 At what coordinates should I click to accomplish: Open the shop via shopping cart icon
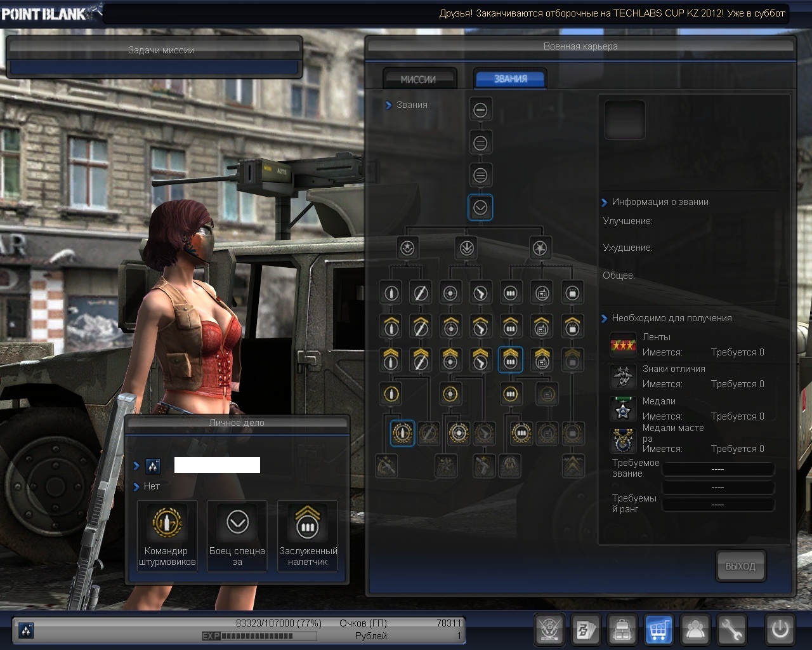pyautogui.click(x=658, y=630)
